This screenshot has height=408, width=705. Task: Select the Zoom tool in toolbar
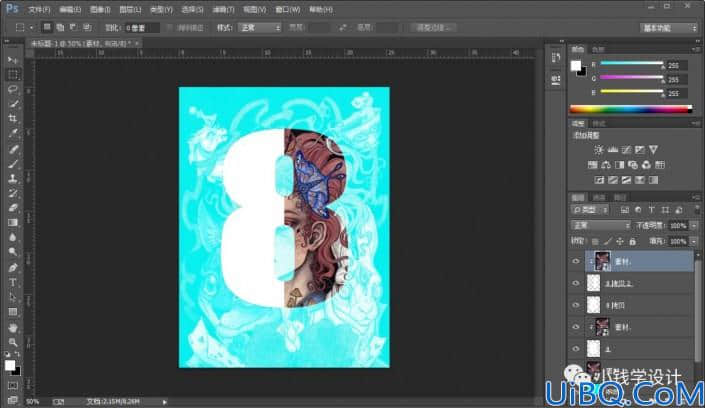13,342
